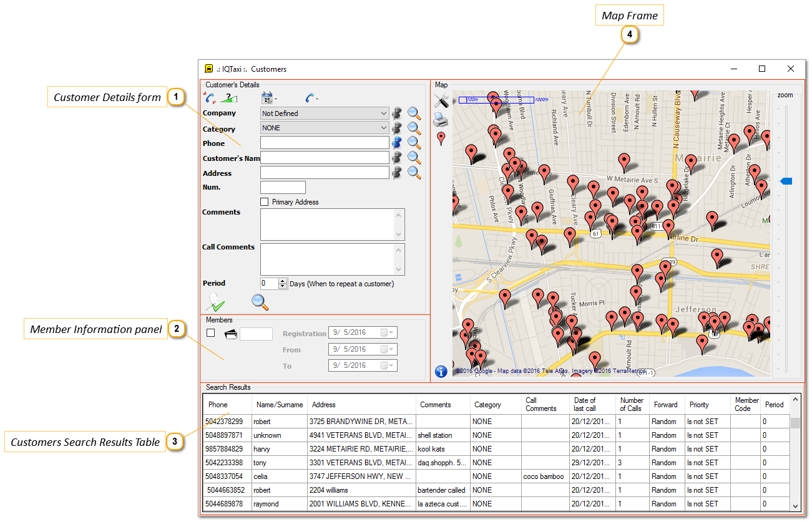
Task: Sort results by Category column header
Action: tap(496, 405)
